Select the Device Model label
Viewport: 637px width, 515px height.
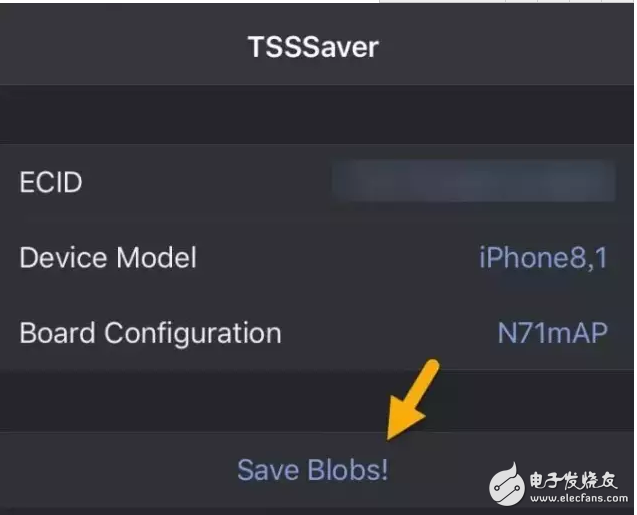[108, 257]
